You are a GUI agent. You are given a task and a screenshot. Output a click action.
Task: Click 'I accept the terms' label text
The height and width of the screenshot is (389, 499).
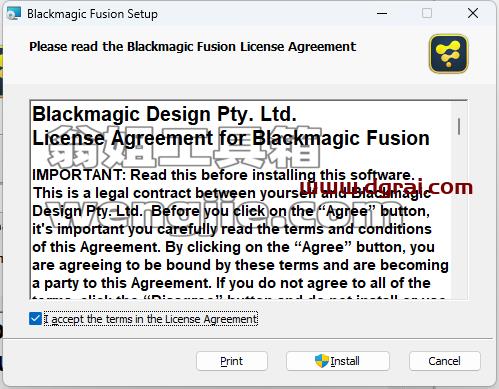tap(151, 319)
